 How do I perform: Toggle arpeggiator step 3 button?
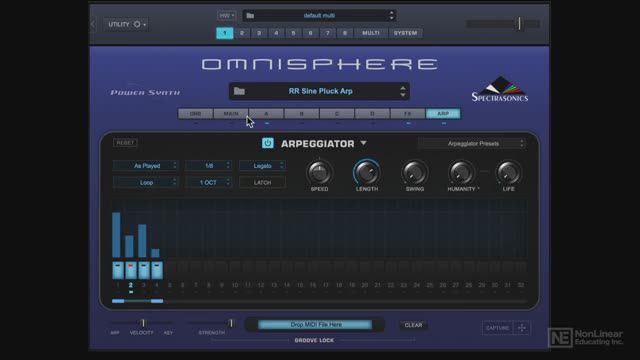[144, 270]
